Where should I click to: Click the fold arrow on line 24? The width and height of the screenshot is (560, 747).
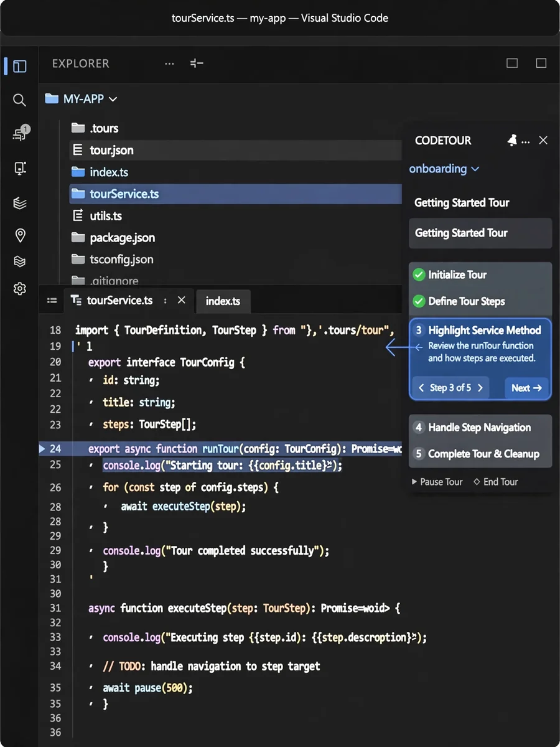pos(42,448)
